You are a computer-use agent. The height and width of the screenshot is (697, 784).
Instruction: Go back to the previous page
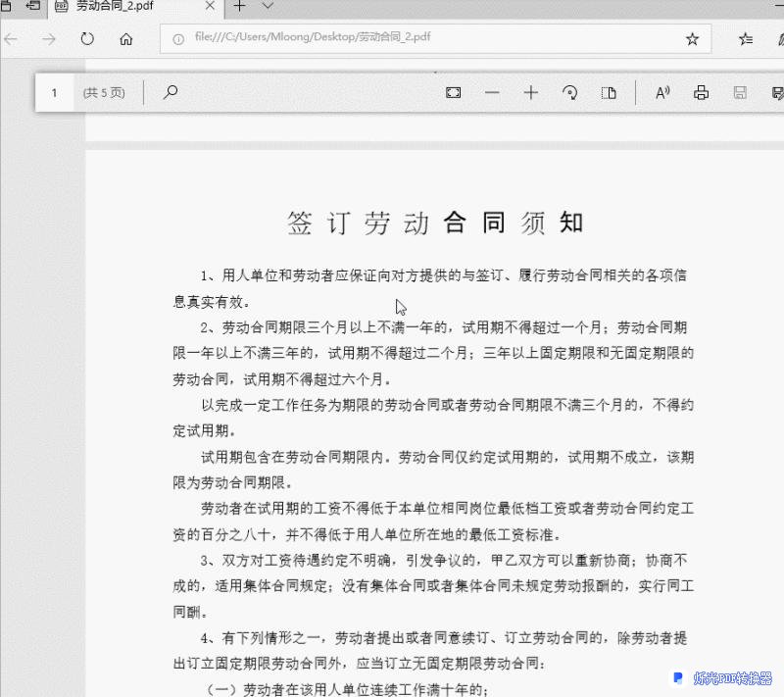(x=11, y=39)
